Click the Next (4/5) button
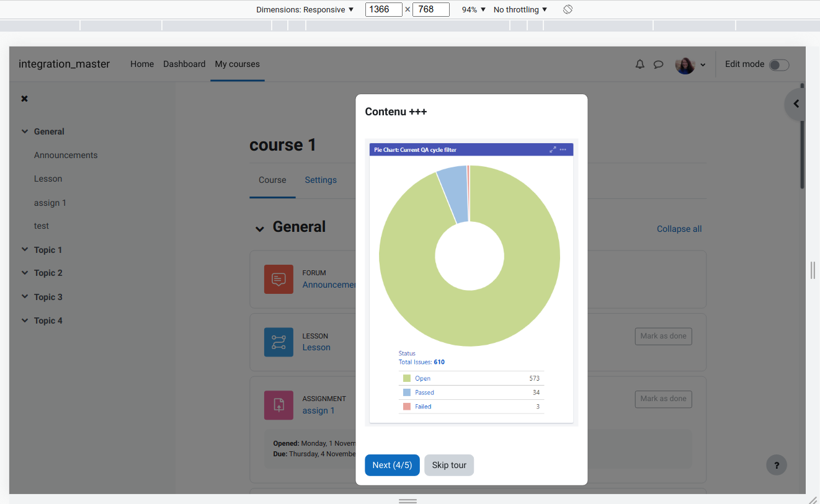The image size is (820, 504). [392, 465]
